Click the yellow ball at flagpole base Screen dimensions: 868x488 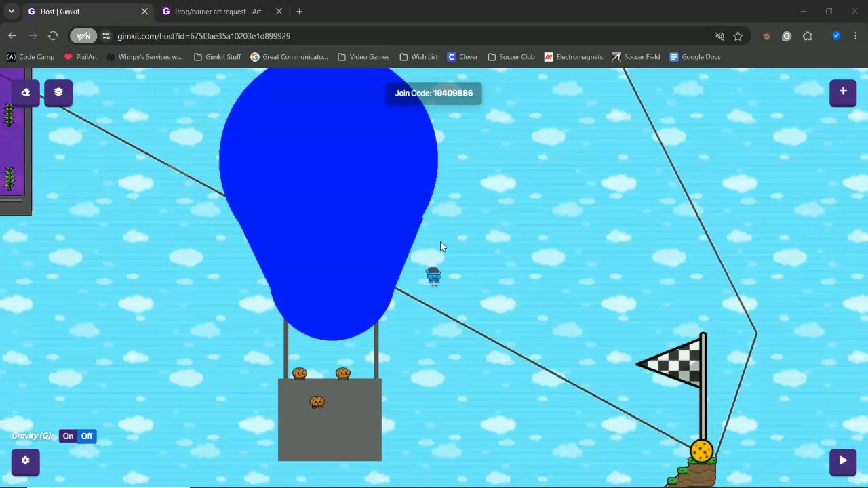(702, 451)
